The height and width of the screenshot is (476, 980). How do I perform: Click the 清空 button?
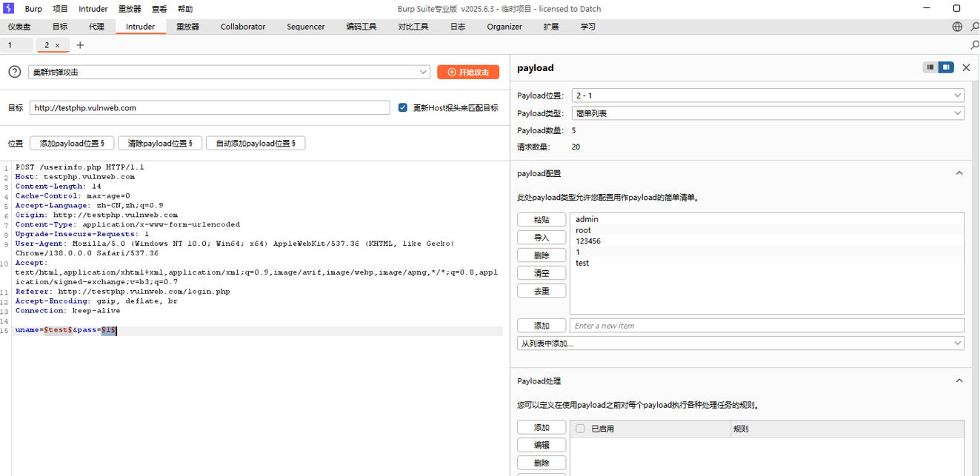click(541, 273)
